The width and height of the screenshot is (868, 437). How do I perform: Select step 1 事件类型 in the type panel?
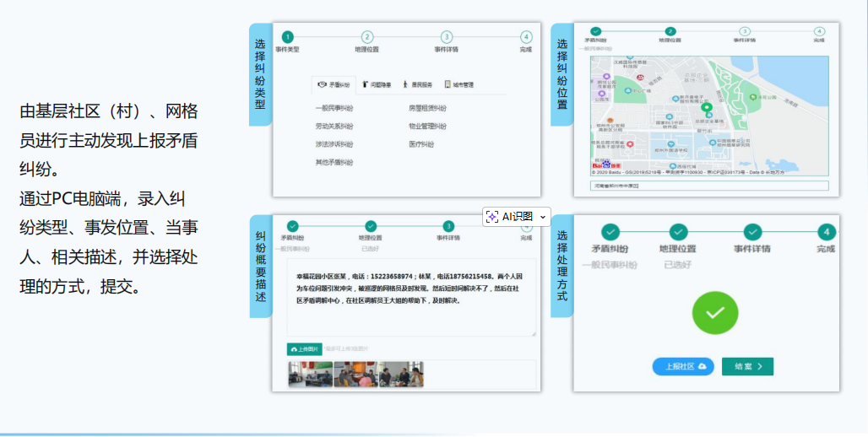click(287, 37)
